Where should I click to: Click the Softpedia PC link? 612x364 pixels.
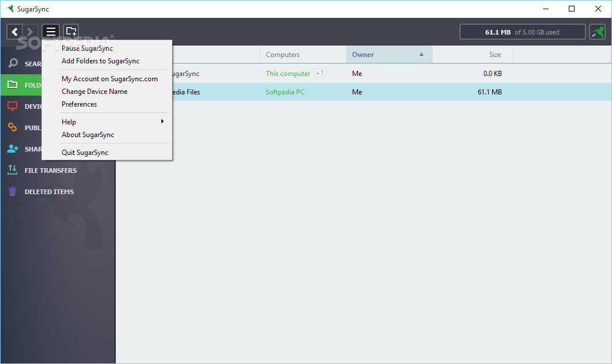285,92
